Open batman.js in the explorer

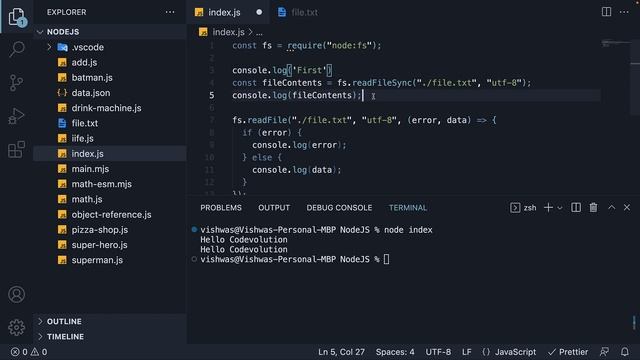(110, 78)
